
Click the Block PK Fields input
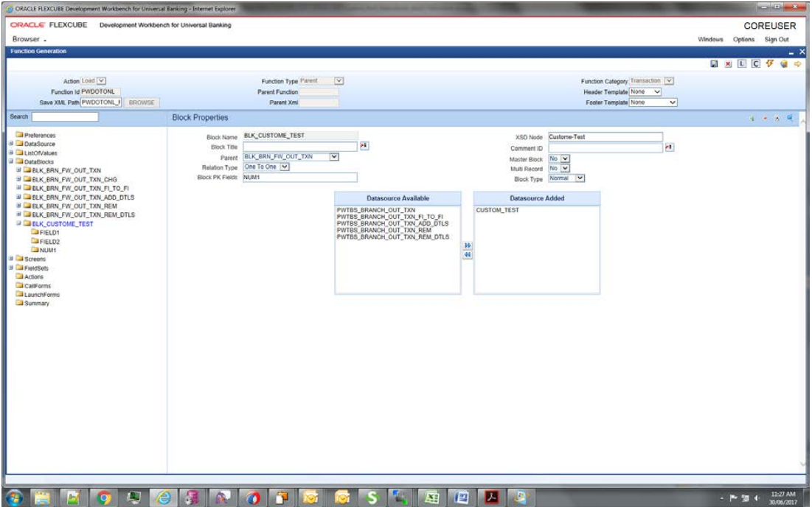(300, 178)
